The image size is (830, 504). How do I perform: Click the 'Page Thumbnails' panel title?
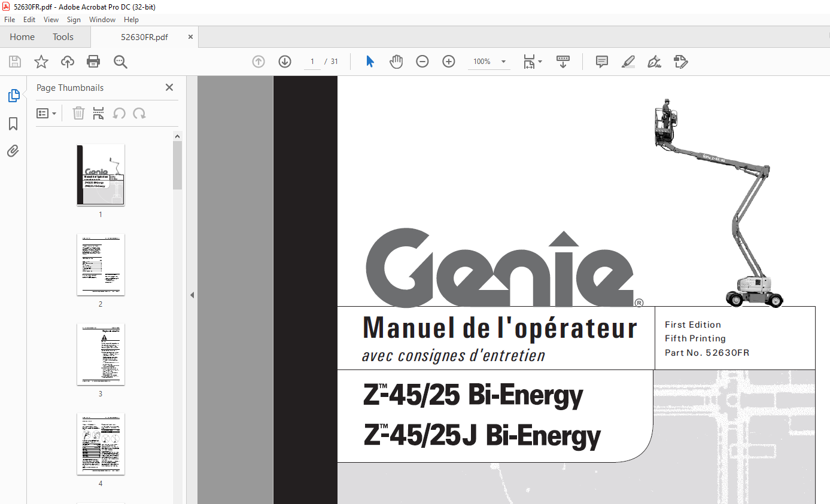tap(70, 87)
